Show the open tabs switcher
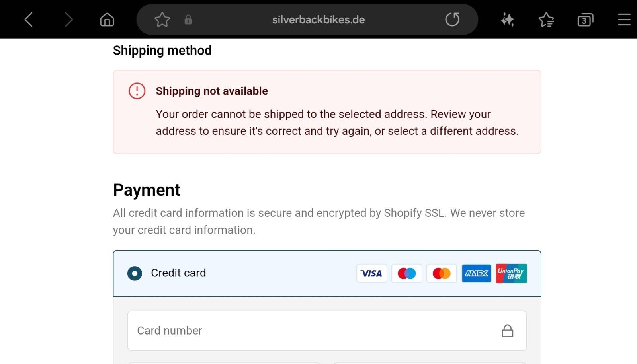This screenshot has width=637, height=364. pos(585,19)
